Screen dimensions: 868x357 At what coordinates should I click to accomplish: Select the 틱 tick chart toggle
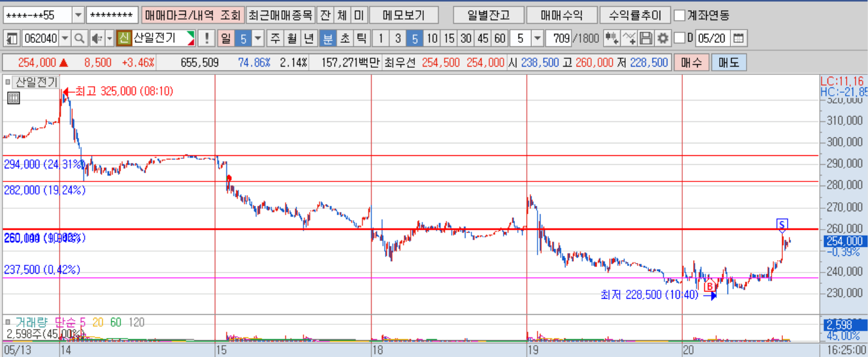point(361,39)
